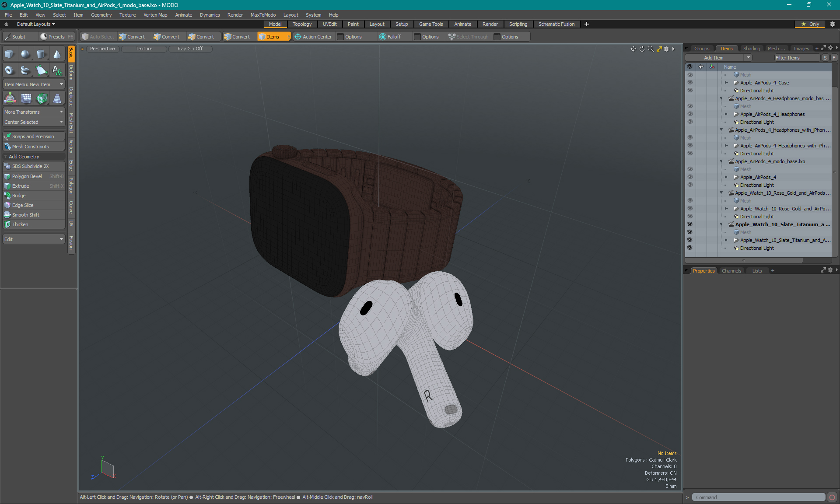Select the Deform vertical sidebar tab
This screenshot has height=504, width=840.
pyautogui.click(x=71, y=73)
